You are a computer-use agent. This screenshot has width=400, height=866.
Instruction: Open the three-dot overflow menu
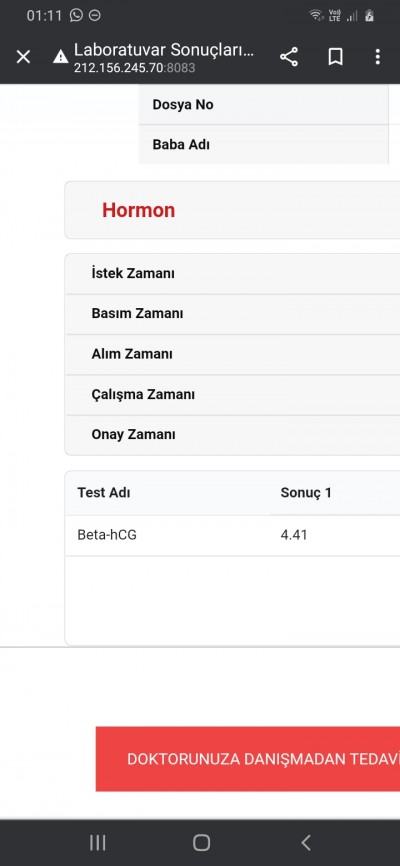pyautogui.click(x=377, y=57)
